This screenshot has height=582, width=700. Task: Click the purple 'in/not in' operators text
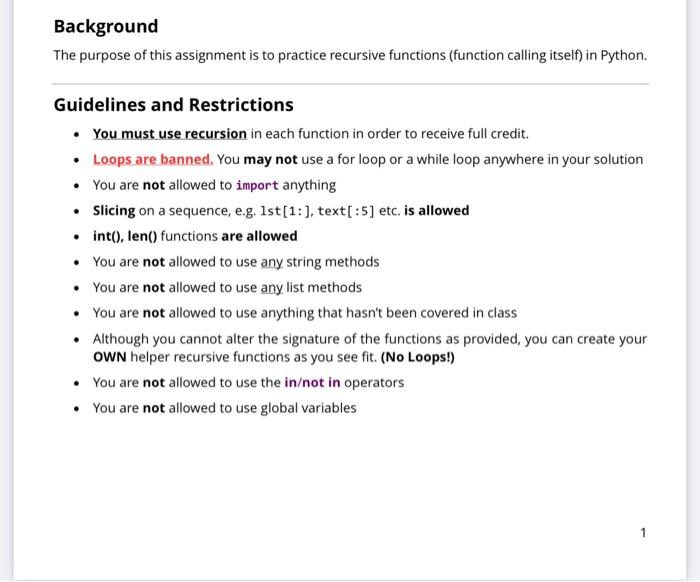312,382
